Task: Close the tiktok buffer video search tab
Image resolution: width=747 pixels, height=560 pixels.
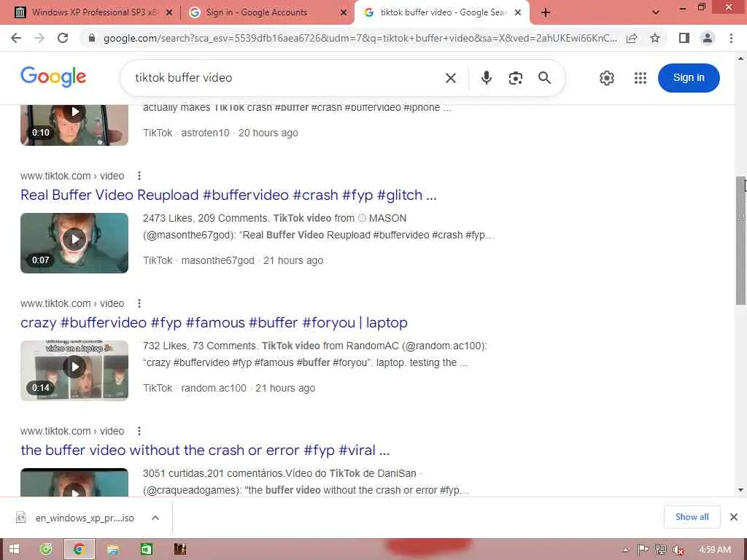Action: (x=518, y=12)
